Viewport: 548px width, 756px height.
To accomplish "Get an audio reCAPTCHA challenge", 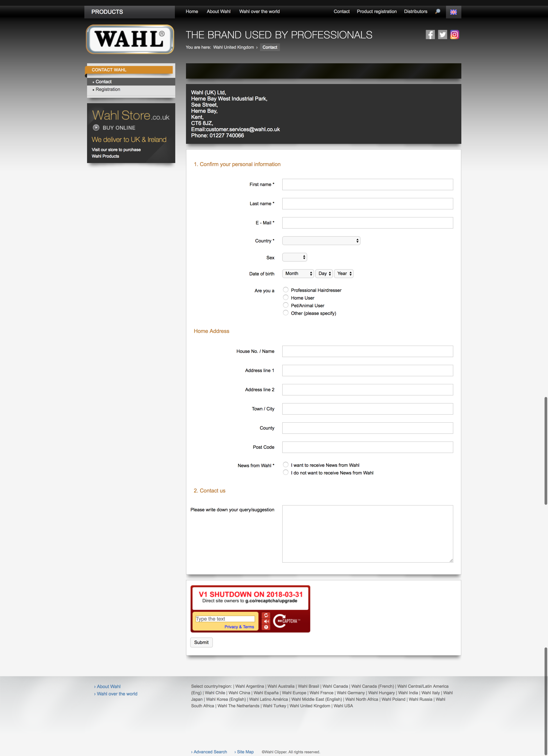I will [x=266, y=621].
